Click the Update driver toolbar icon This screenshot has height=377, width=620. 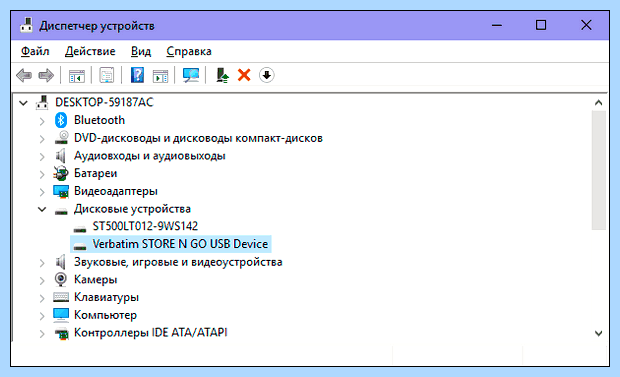(x=222, y=75)
